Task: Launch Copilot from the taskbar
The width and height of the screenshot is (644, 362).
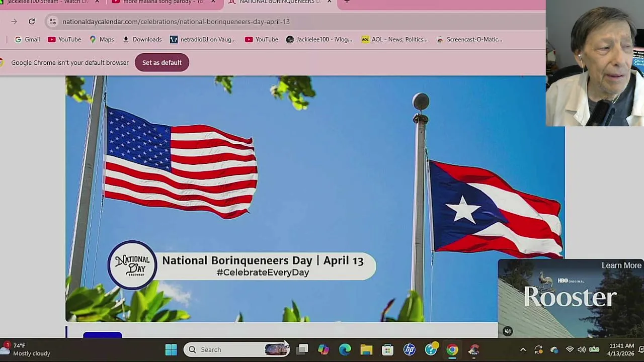Action: pos(324,349)
